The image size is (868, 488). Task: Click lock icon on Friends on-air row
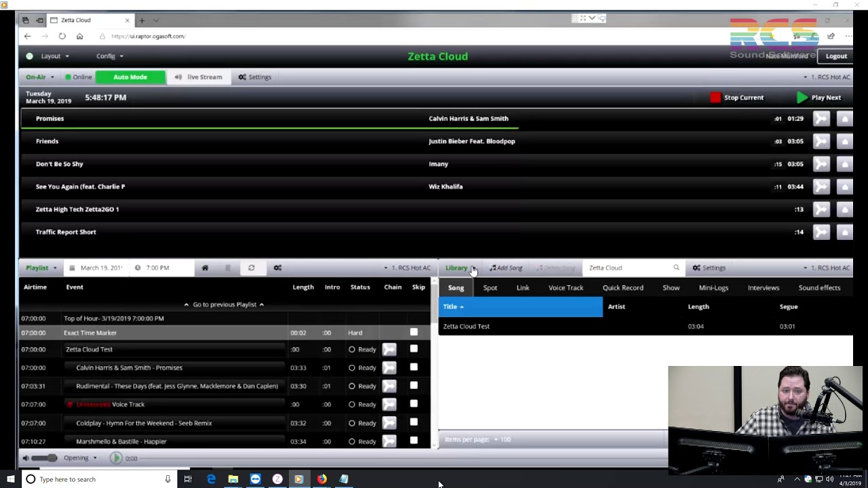tap(845, 142)
